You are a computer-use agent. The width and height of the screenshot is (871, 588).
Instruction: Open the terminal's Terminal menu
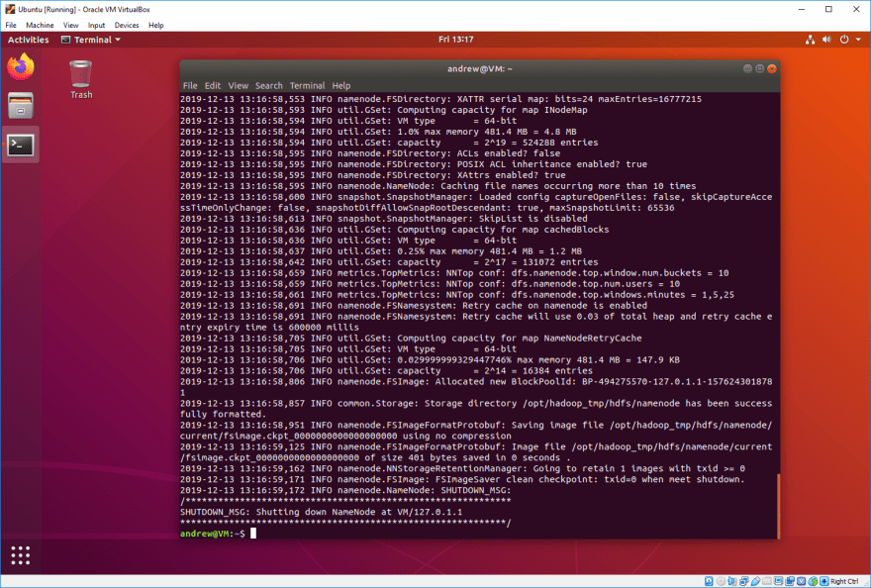307,85
